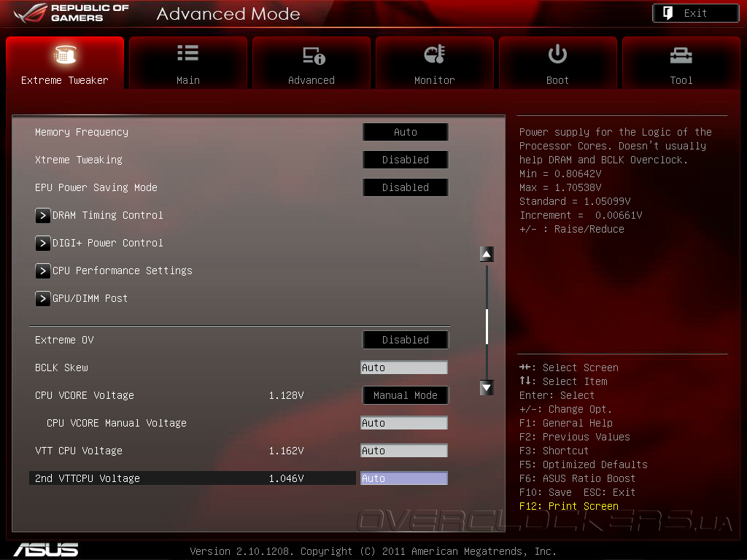This screenshot has width=747, height=560.
Task: Toggle Extreme OV Disabled option
Action: coord(406,340)
